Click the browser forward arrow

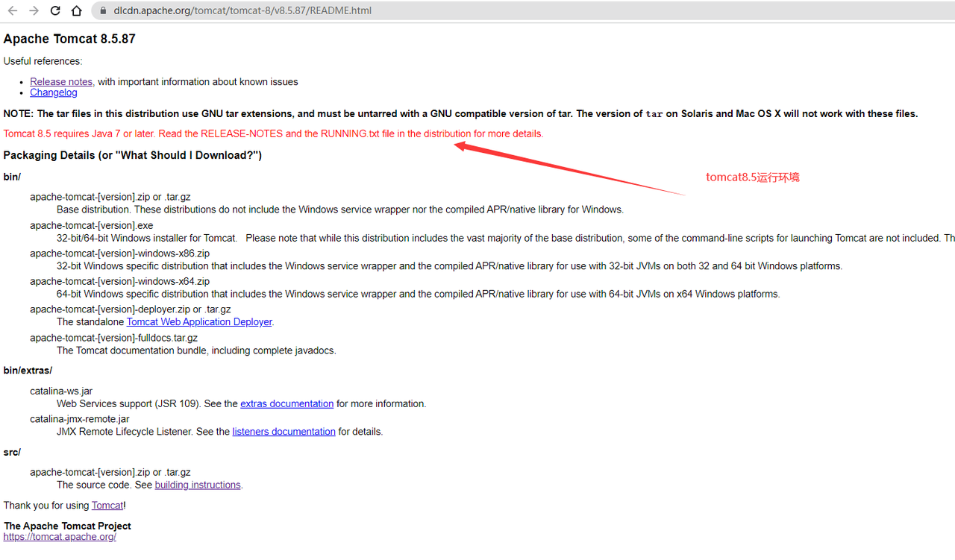pos(34,11)
